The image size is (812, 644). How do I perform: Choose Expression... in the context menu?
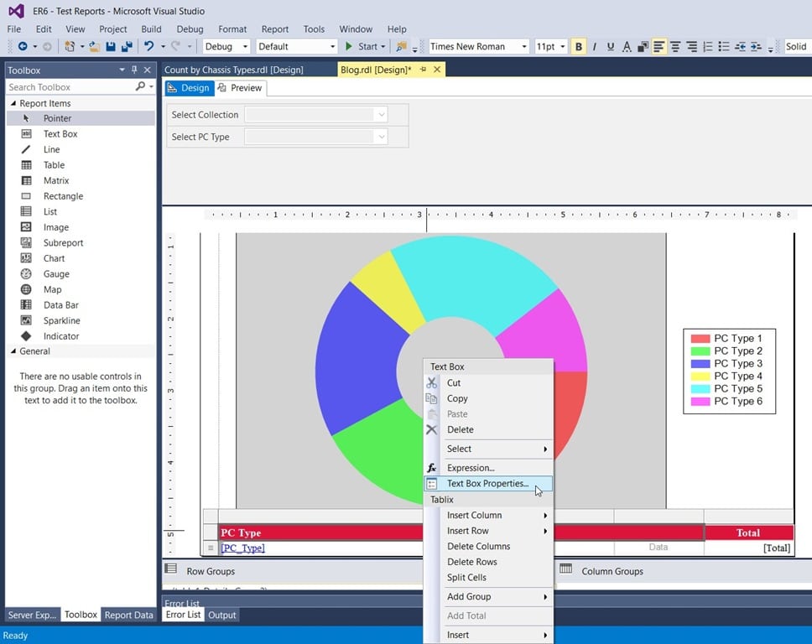471,468
